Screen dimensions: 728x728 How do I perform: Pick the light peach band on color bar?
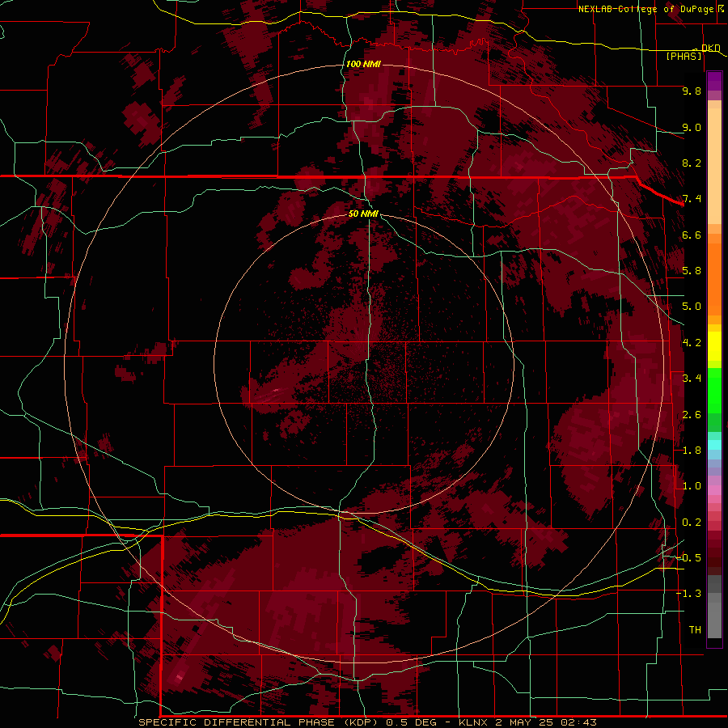(x=714, y=167)
